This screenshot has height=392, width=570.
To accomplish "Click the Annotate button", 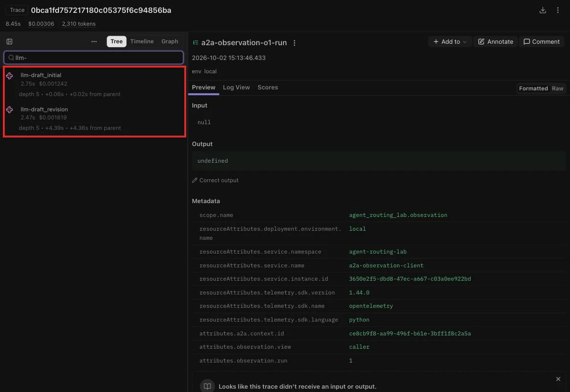I will pyautogui.click(x=495, y=42).
